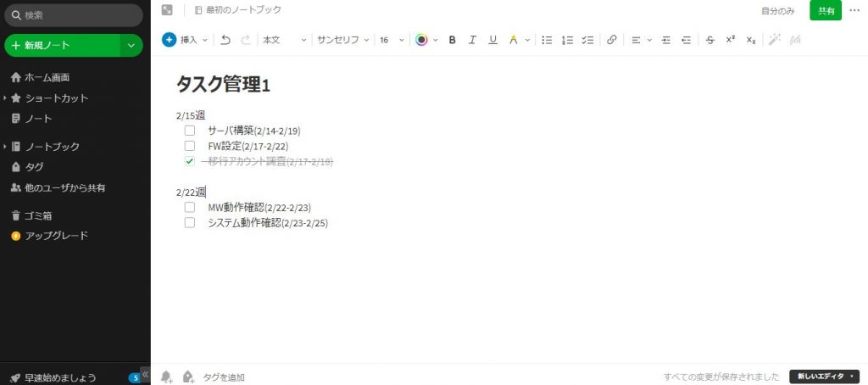Expand the ノートブック tree
The image size is (868, 385).
click(4, 146)
